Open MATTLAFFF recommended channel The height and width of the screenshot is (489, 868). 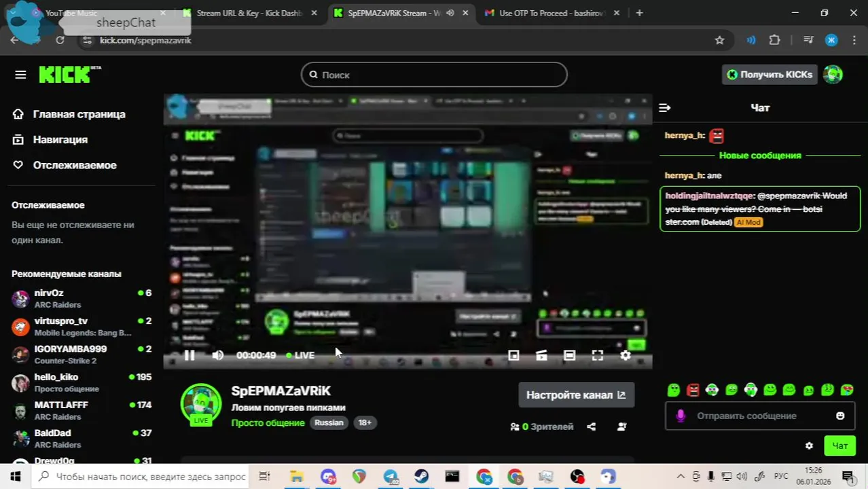click(82, 410)
